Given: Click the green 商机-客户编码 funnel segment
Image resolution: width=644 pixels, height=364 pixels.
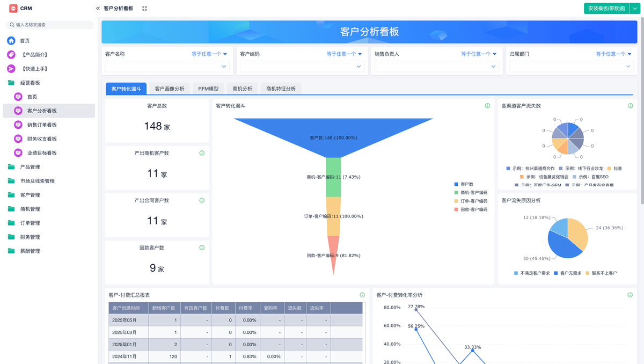Looking at the screenshot, I should click(333, 177).
